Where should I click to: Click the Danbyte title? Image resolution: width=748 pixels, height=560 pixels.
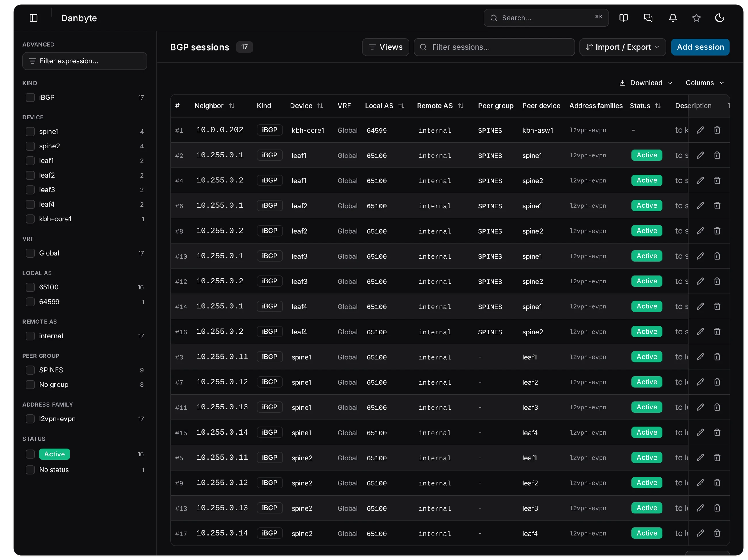(x=79, y=18)
